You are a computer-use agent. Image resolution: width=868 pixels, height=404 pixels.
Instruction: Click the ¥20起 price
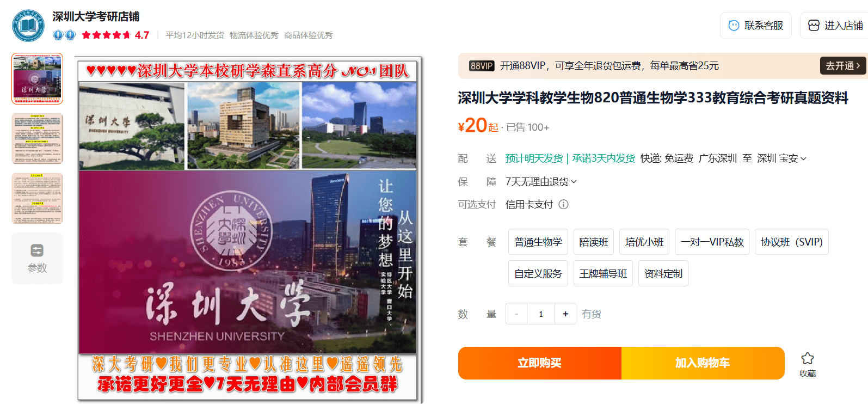pyautogui.click(x=478, y=126)
